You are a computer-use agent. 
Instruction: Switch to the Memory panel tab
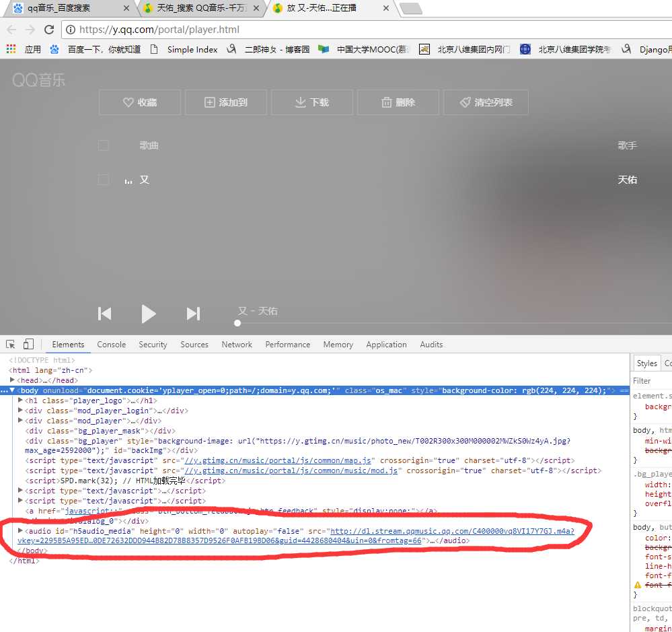(x=338, y=345)
